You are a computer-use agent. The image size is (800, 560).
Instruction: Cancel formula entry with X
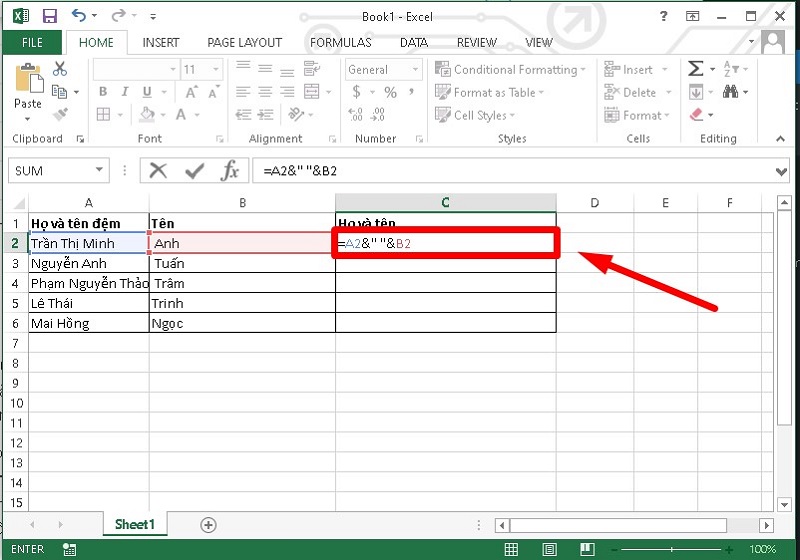[x=158, y=170]
